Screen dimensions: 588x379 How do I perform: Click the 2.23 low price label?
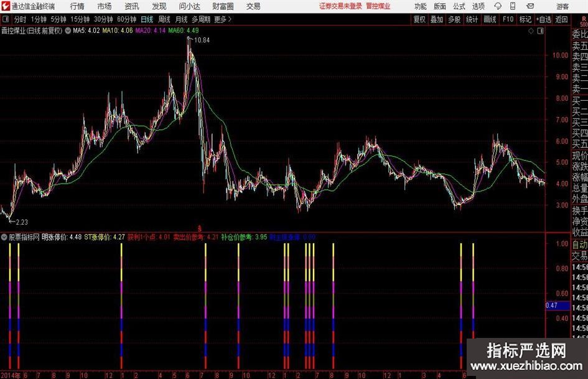pos(22,222)
